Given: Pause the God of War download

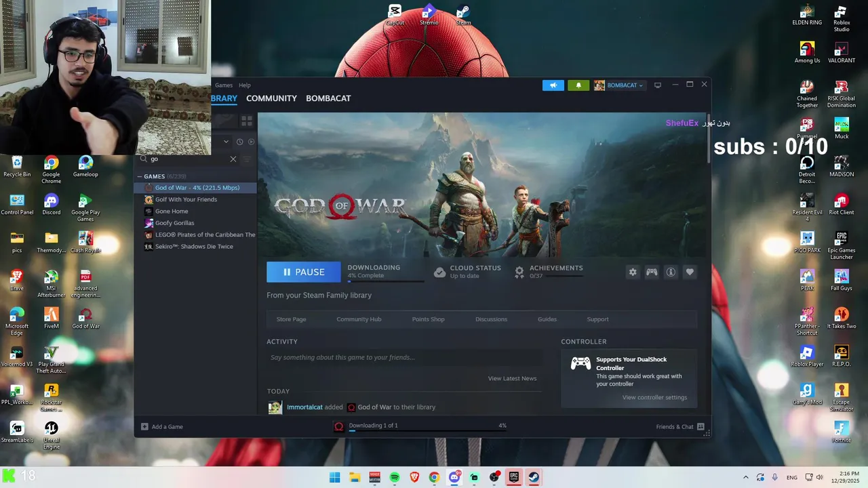Looking at the screenshot, I should pyautogui.click(x=304, y=272).
